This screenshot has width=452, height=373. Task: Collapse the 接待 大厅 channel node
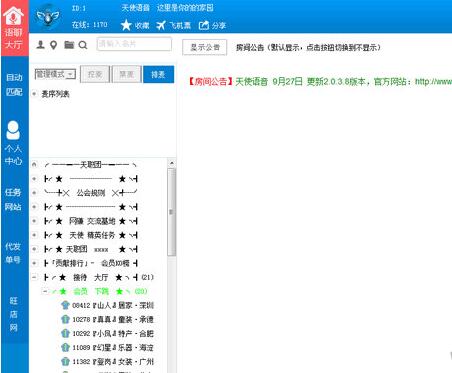[34, 277]
